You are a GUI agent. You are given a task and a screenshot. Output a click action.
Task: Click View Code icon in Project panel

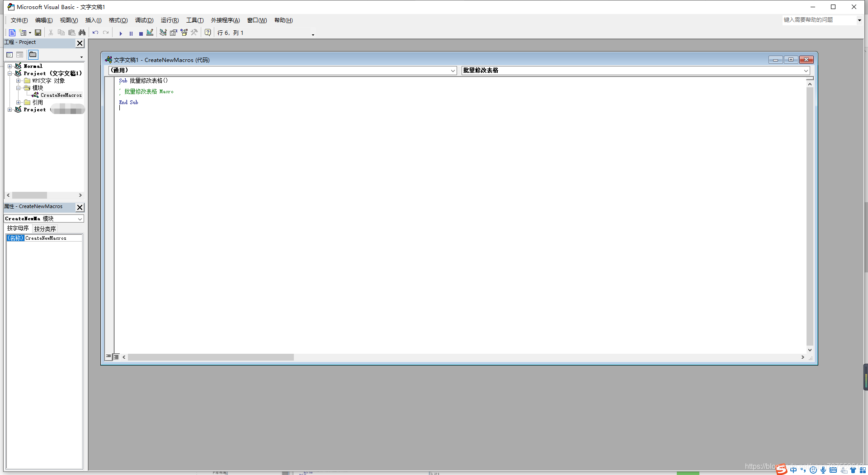pyautogui.click(x=9, y=55)
